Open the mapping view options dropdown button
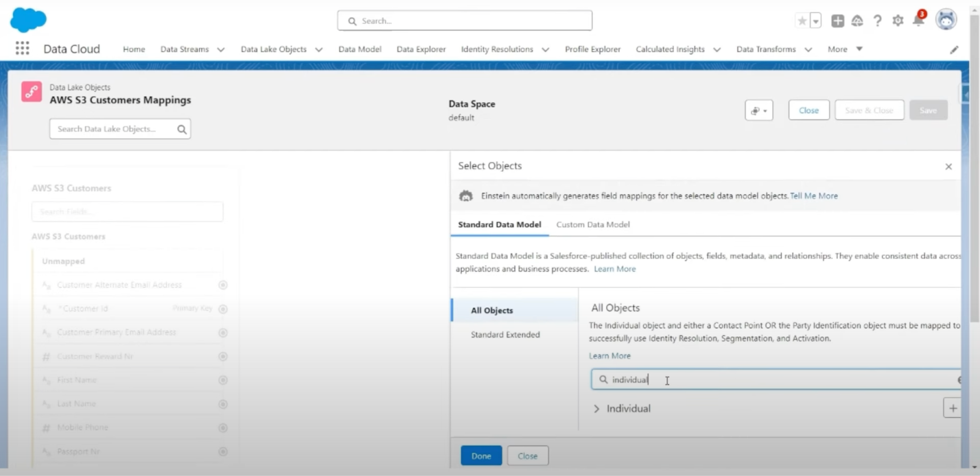 [759, 110]
